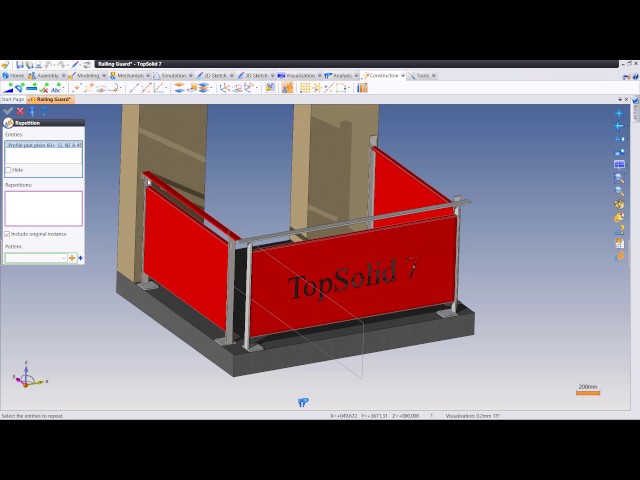This screenshot has height=480, width=640.
Task: Click the Abc text tool icon
Action: (56, 88)
